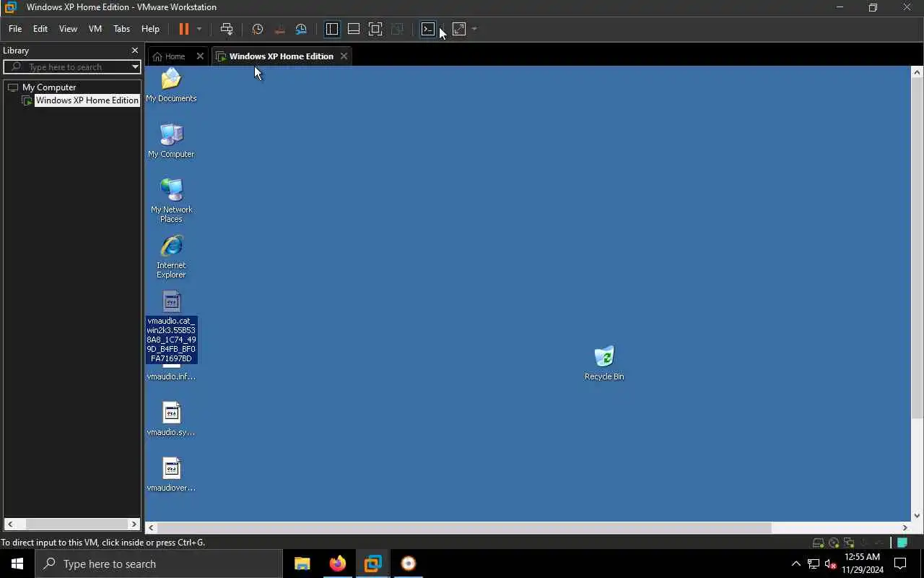Open the library search dropdown arrow

click(x=135, y=67)
